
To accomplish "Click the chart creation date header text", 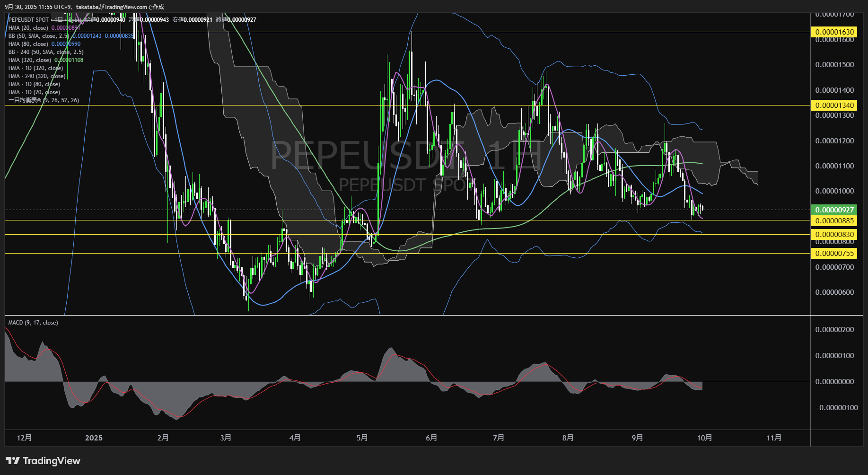I will tap(84, 7).
